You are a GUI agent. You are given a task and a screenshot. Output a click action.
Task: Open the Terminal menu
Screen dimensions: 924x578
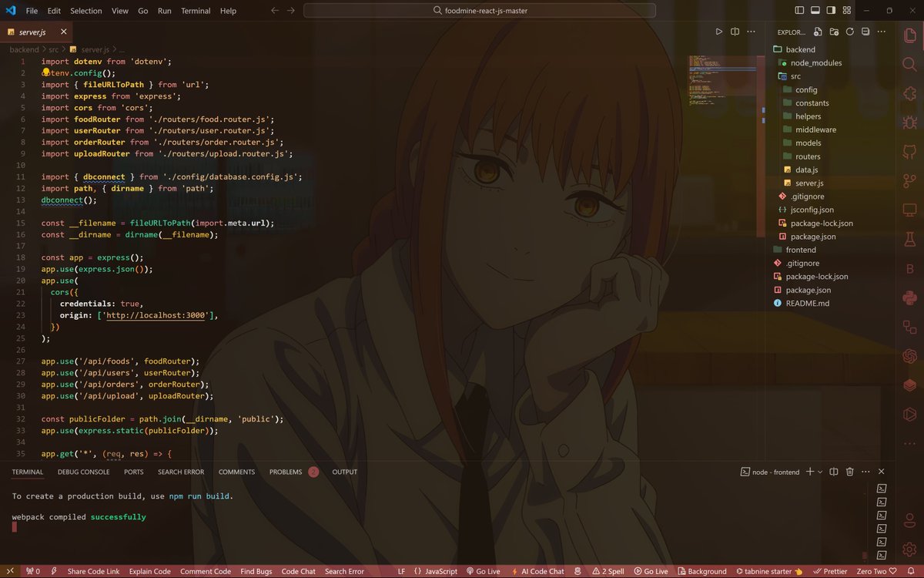[196, 11]
